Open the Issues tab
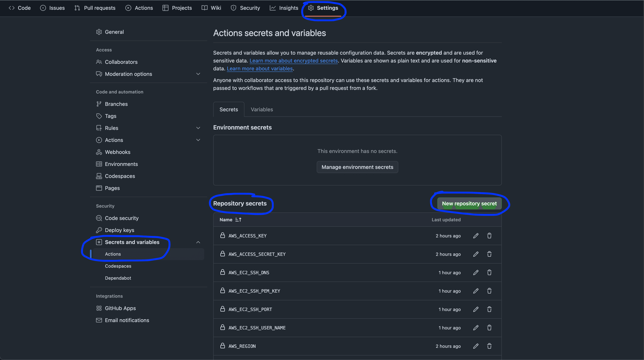This screenshot has height=360, width=644. 52,8
